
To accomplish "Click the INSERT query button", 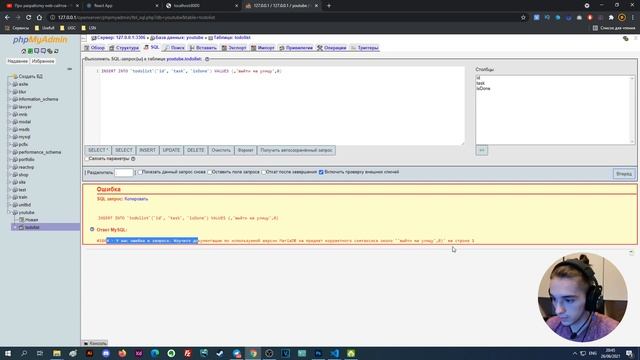I will [147, 150].
